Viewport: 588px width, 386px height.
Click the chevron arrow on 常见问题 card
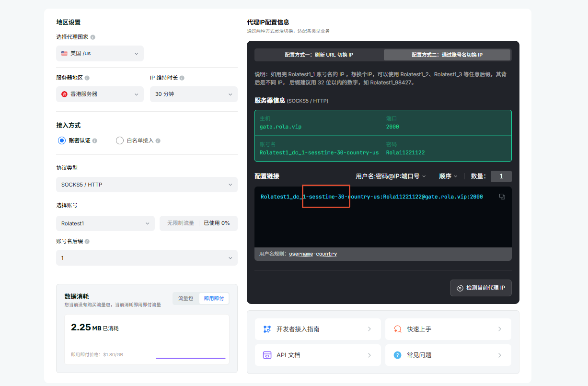[500, 355]
